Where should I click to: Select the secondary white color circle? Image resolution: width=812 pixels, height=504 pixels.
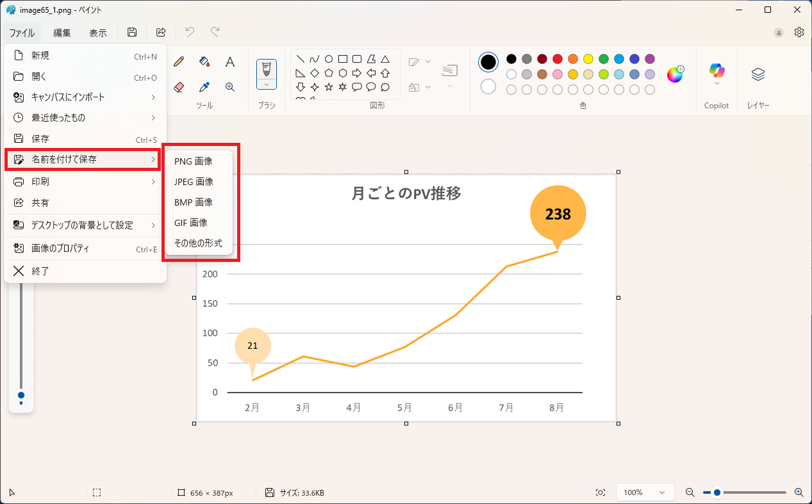click(488, 86)
